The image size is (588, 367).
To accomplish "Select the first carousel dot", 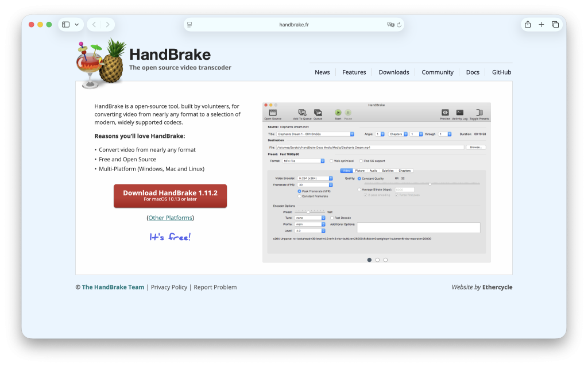I will pyautogui.click(x=369, y=260).
